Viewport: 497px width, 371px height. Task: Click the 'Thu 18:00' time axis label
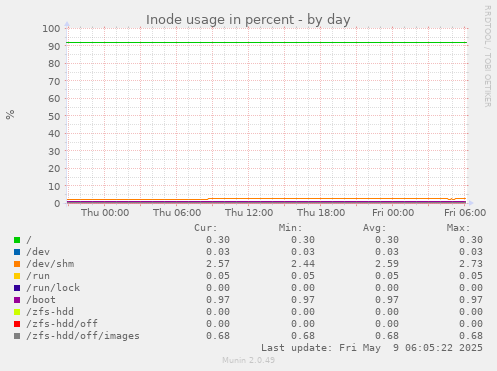(x=321, y=213)
